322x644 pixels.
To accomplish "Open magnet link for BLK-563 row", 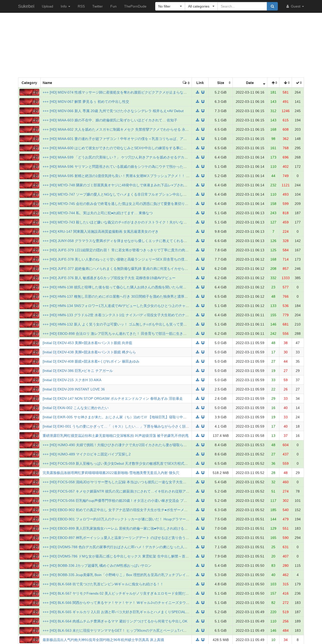I will tap(203, 630).
